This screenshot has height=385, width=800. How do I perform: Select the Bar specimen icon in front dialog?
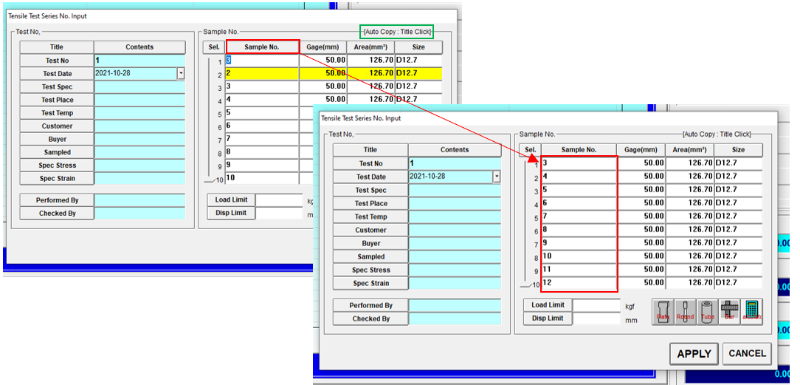729,312
